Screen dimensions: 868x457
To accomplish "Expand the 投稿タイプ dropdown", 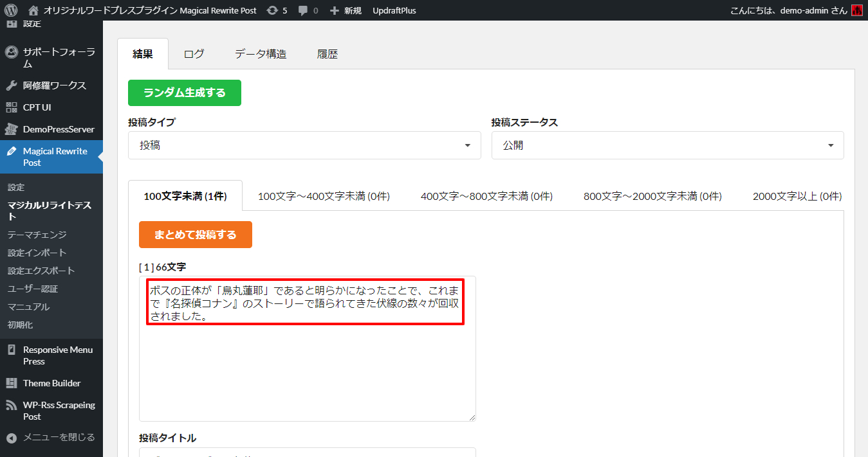I will pos(304,145).
